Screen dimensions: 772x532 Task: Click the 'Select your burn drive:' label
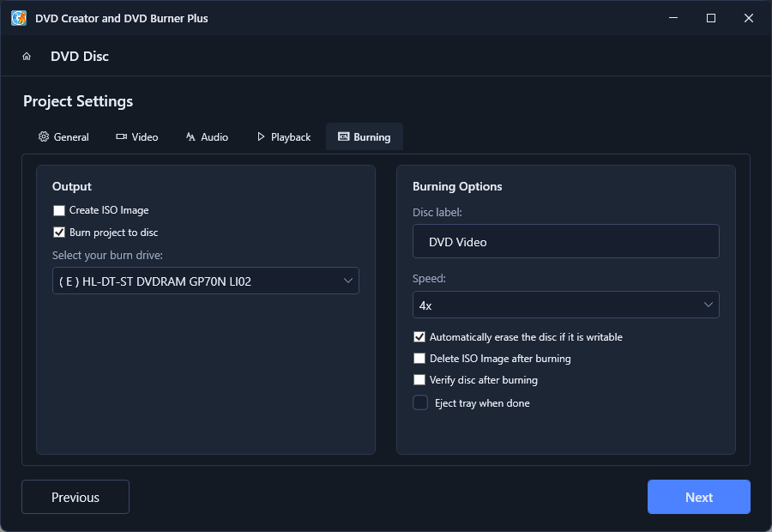point(107,255)
